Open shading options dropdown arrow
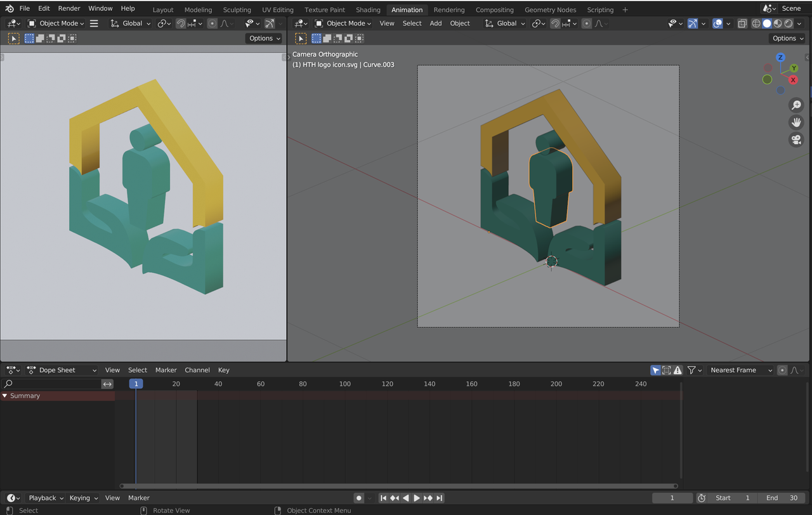 pos(801,23)
